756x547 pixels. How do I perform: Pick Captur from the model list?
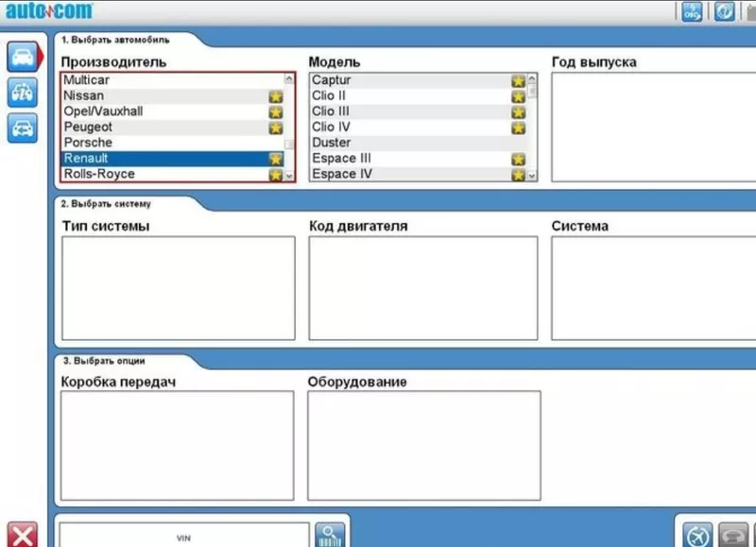pyautogui.click(x=331, y=80)
